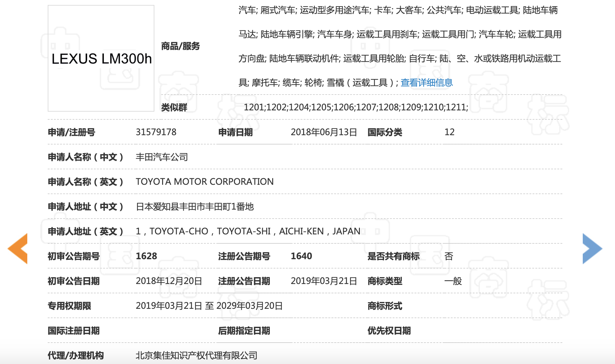Select registration number 31579178
This screenshot has height=364, width=615.
coord(156,132)
